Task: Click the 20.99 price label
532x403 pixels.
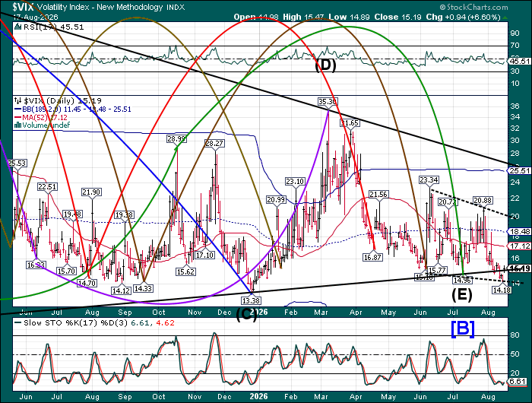Action: tap(276, 200)
